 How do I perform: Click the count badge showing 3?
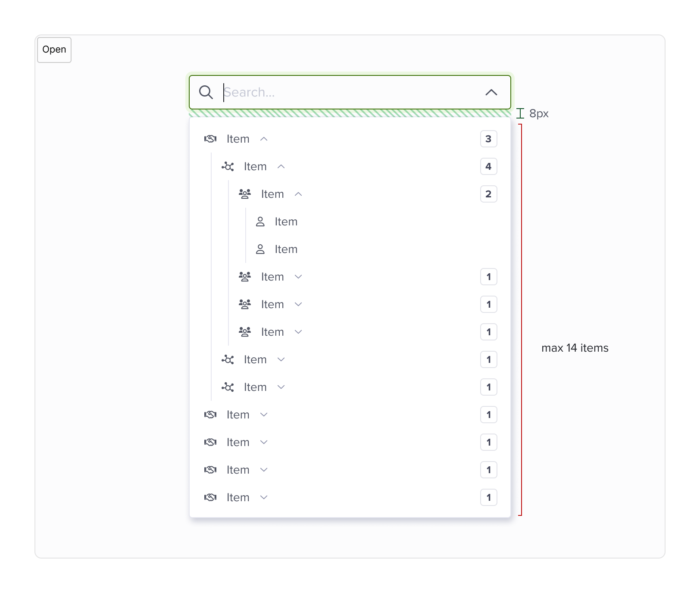pos(488,139)
